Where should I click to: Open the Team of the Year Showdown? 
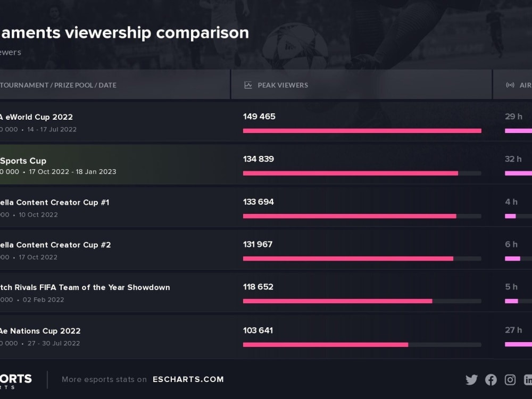point(85,287)
